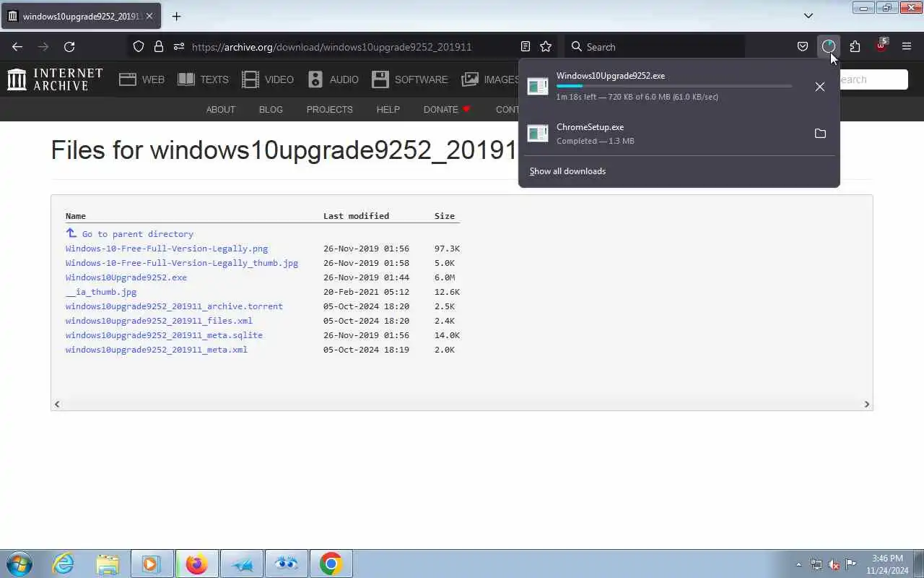This screenshot has width=924, height=578.
Task: Open the AUDIO media section
Action: coord(333,79)
